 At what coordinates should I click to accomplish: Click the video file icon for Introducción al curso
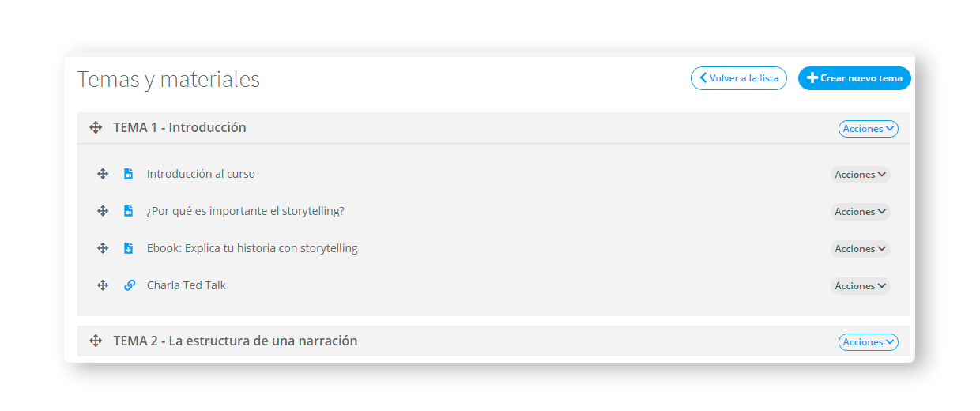point(129,174)
